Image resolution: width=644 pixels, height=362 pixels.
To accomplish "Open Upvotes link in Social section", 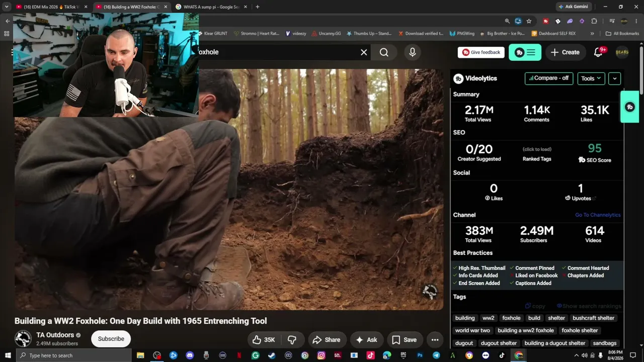I will pos(581,199).
